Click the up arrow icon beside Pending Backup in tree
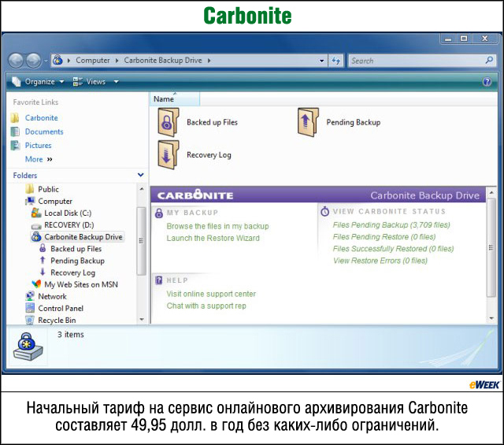 [43, 260]
